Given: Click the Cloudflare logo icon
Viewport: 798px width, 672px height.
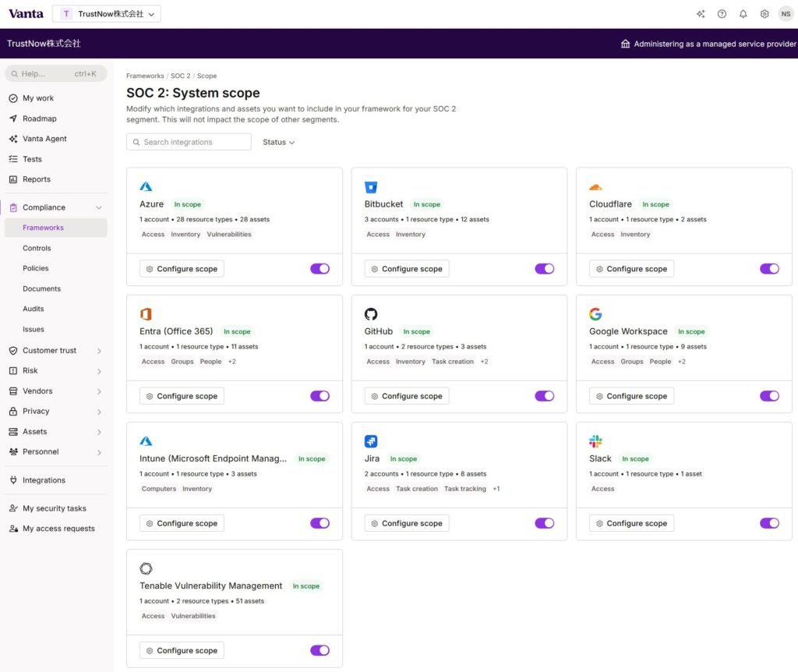Looking at the screenshot, I should pos(595,187).
